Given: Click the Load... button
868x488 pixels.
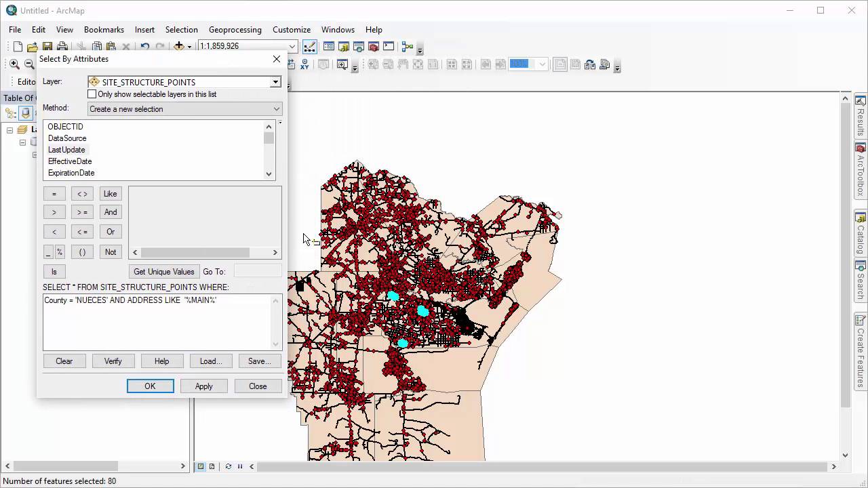Looking at the screenshot, I should tap(211, 361).
